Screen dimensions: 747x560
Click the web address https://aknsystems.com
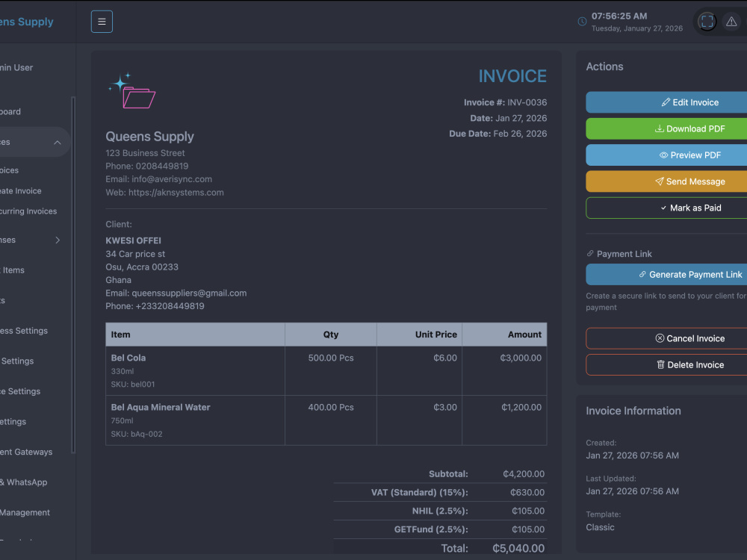coord(176,193)
